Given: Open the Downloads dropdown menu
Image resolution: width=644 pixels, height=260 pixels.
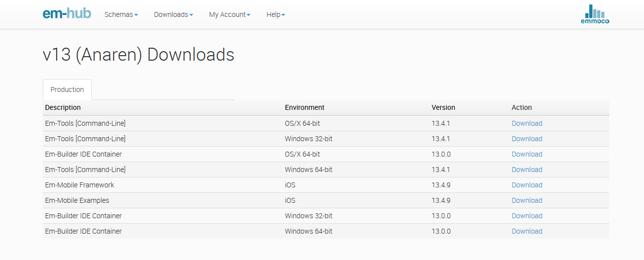Looking at the screenshot, I should coord(173,14).
